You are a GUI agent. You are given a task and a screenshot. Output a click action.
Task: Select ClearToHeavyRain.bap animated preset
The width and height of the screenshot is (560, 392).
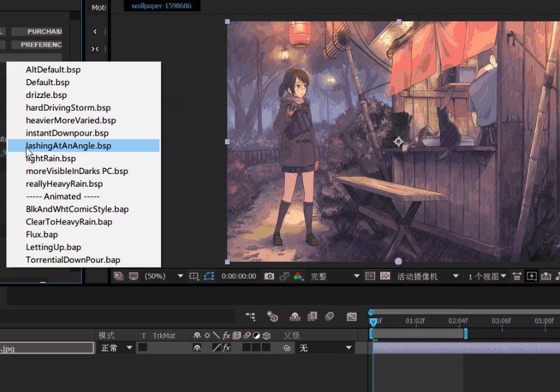click(x=83, y=222)
